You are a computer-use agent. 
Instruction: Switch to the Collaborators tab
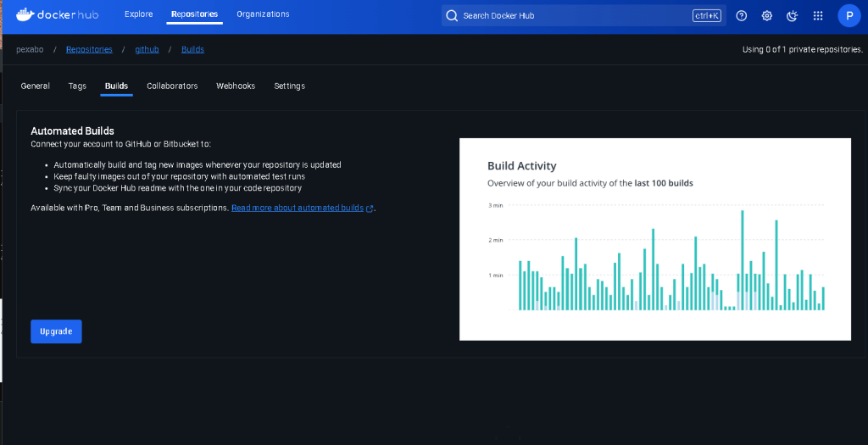[172, 86]
